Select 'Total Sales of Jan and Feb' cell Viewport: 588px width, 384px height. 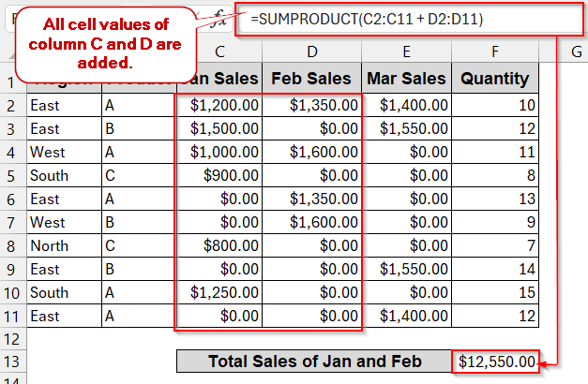(x=313, y=362)
